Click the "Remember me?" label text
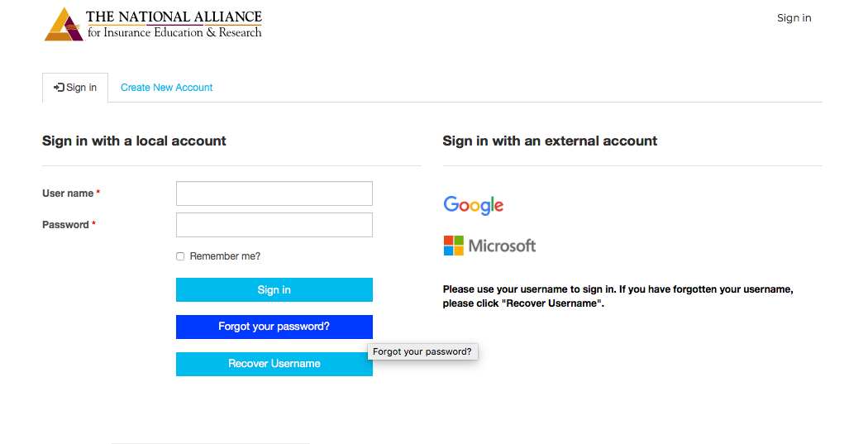This screenshot has width=868, height=444. (x=225, y=256)
